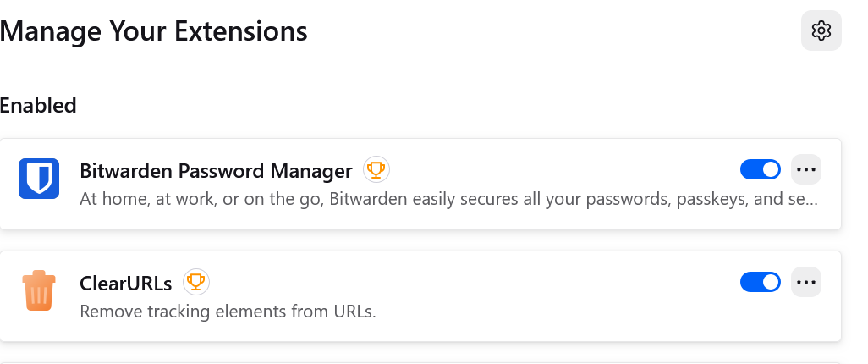The height and width of the screenshot is (364, 868).
Task: Disable the Bitwarden Password Manager extension
Action: point(761,170)
